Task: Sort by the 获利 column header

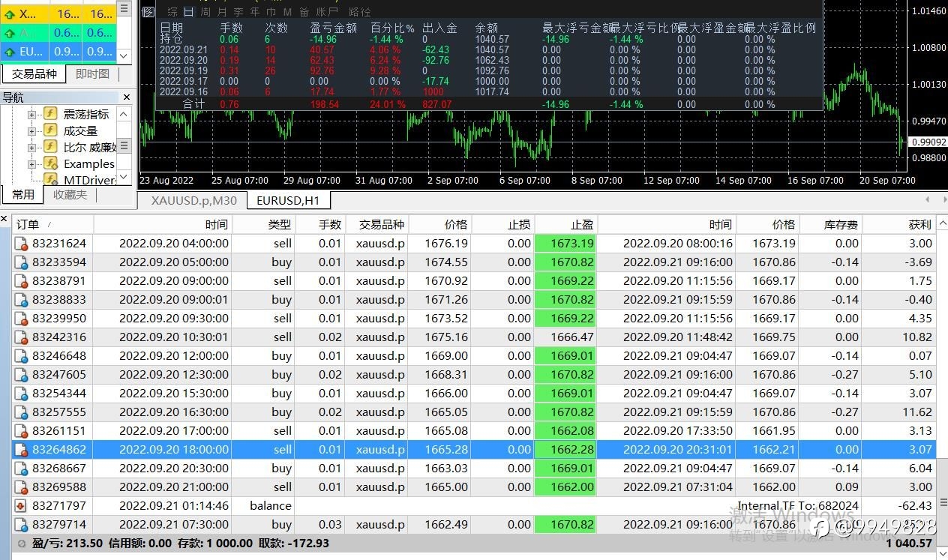Action: (x=898, y=224)
